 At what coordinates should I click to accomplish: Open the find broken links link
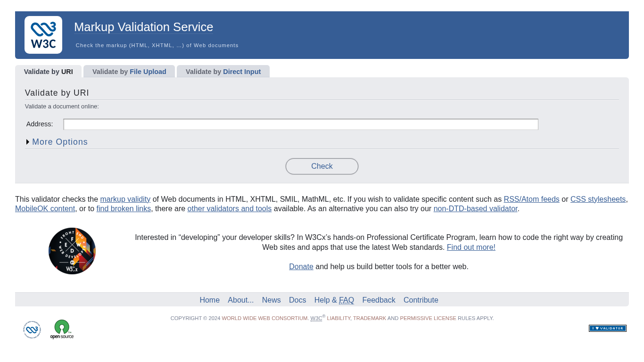coord(124,209)
